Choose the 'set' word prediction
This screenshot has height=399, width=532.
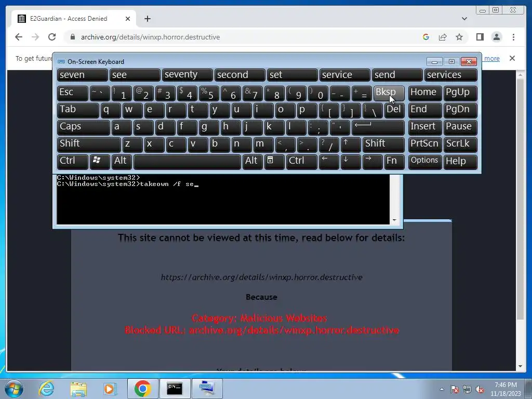tap(292, 75)
